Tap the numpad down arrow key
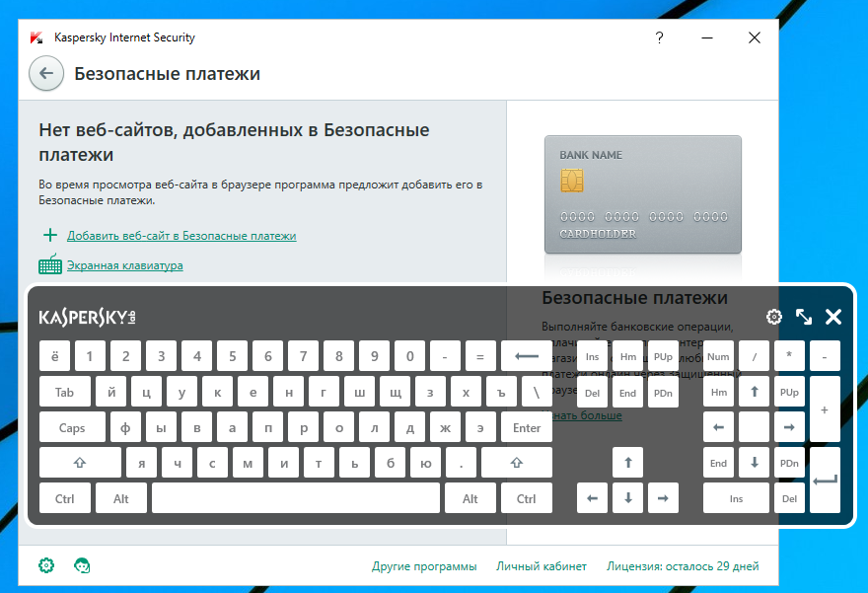This screenshot has width=868, height=593. point(754,463)
